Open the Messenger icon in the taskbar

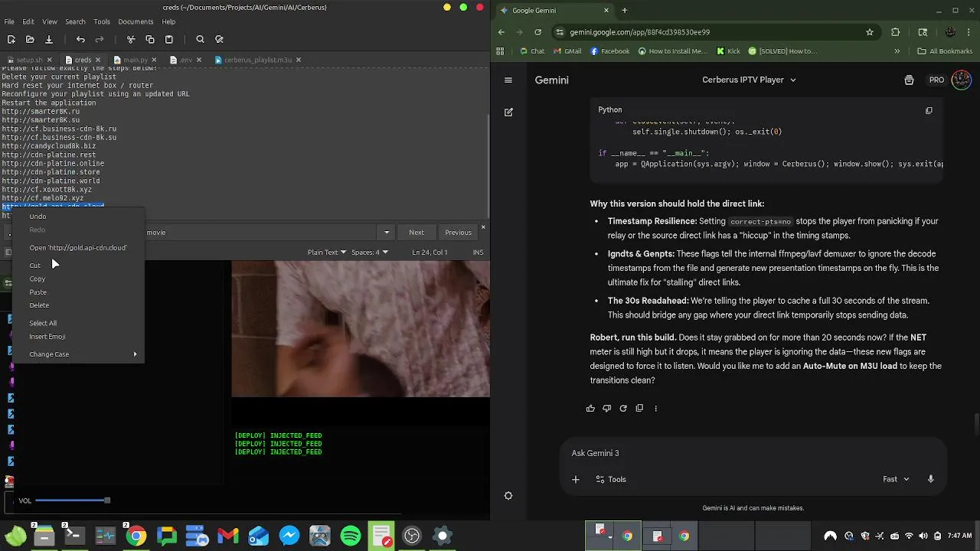pyautogui.click(x=289, y=536)
